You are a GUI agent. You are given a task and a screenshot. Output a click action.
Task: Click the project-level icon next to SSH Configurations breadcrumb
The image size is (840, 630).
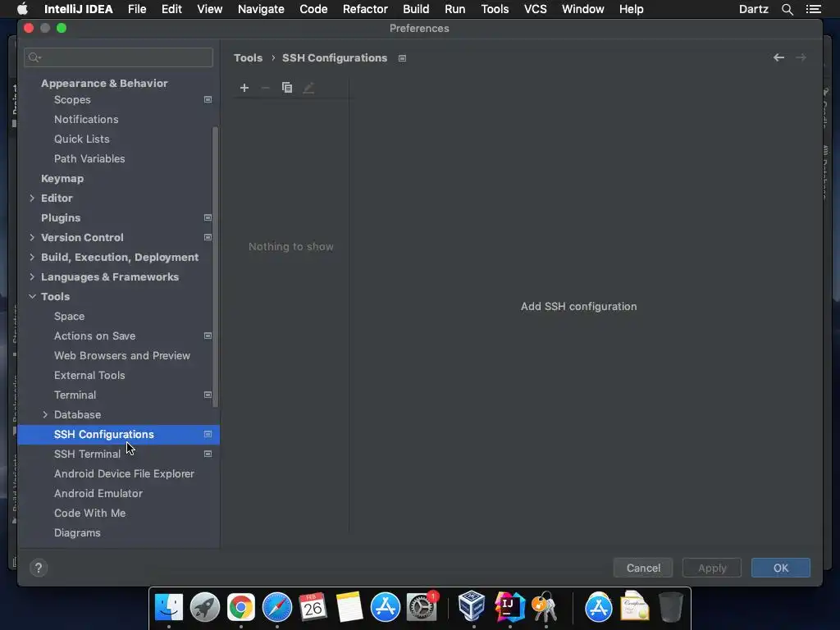[402, 58]
